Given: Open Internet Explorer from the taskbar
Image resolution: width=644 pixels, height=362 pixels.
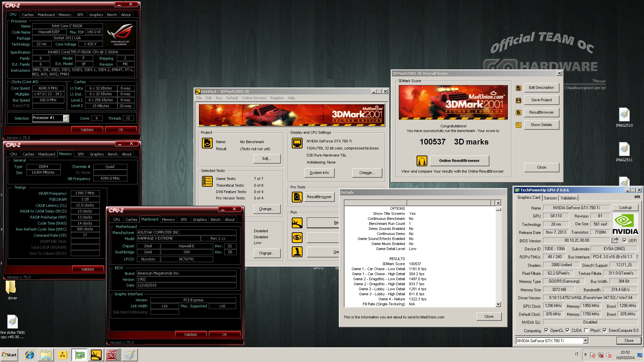Looking at the screenshot, I should click(30, 355).
